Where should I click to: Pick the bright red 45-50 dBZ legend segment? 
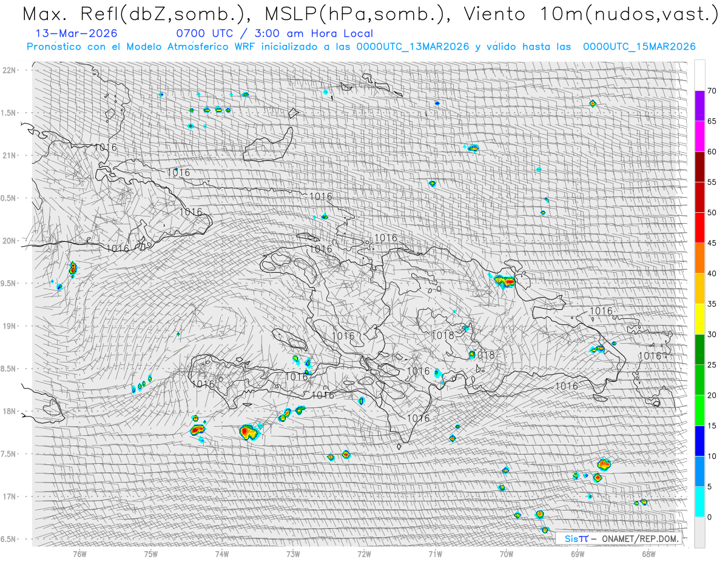point(699,228)
